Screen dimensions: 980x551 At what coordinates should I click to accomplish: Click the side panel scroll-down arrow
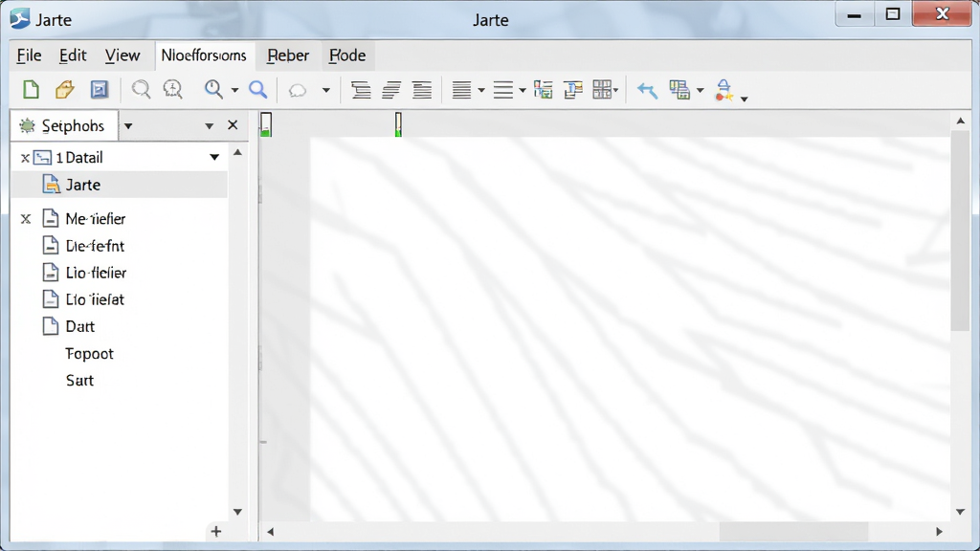click(x=237, y=512)
